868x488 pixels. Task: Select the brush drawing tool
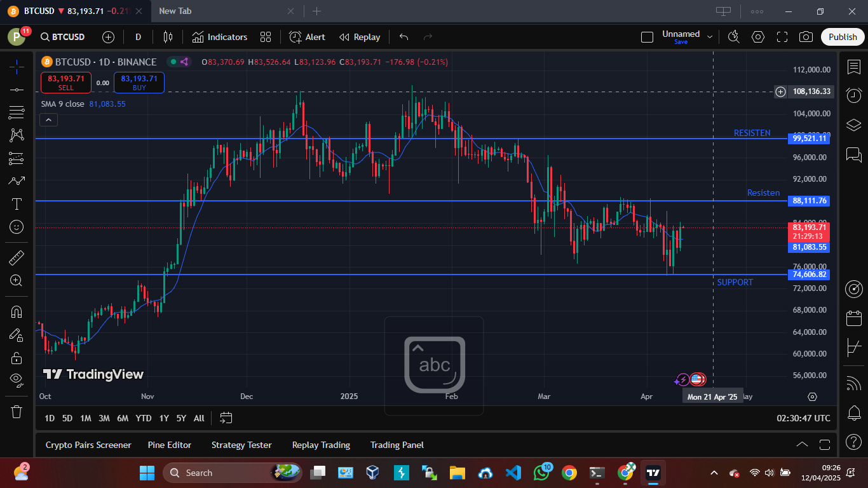(17, 181)
